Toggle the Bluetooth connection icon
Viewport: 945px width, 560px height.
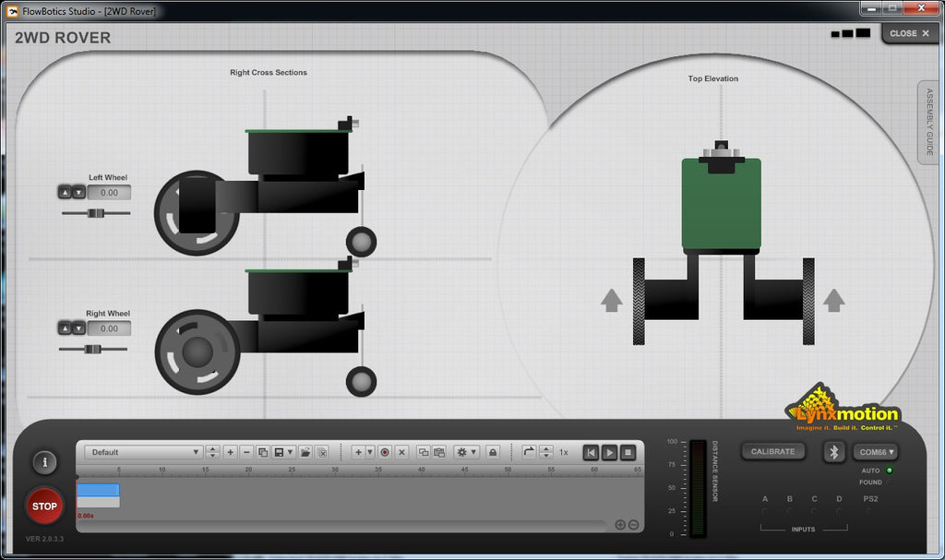point(834,452)
